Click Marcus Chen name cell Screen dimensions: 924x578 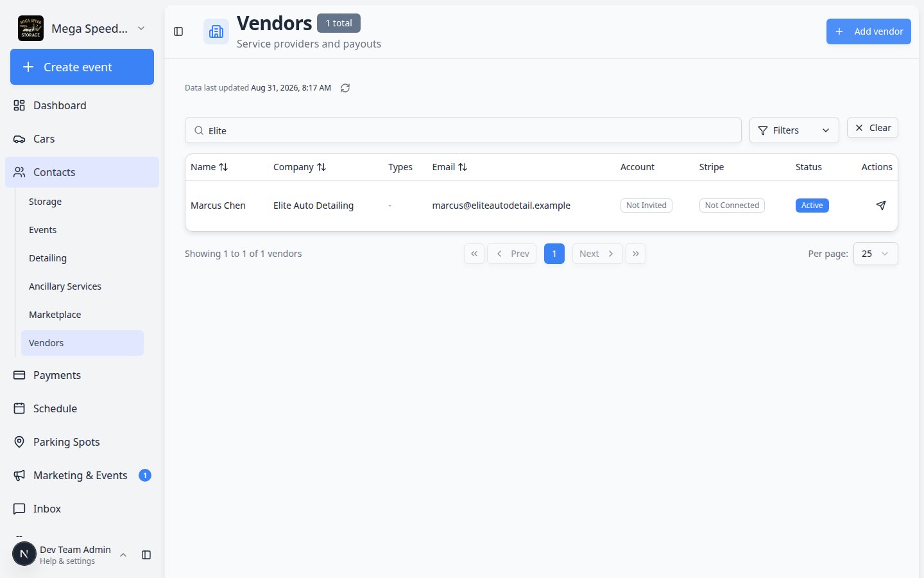[218, 206]
